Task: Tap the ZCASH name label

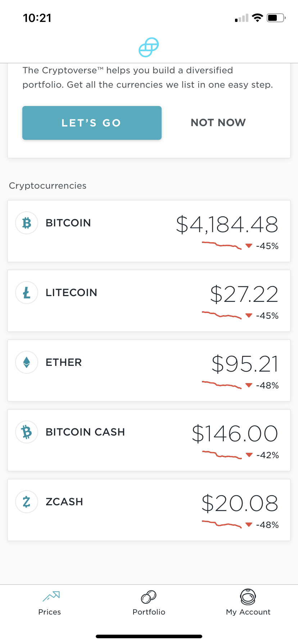Action: click(64, 502)
